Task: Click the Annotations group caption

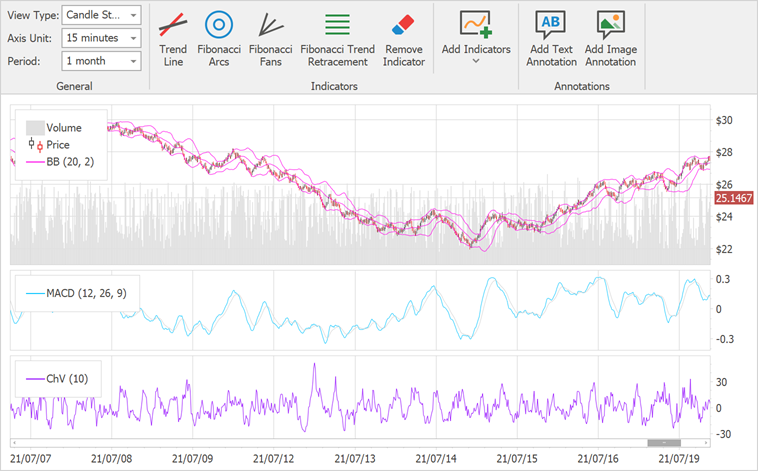Action: (x=582, y=86)
